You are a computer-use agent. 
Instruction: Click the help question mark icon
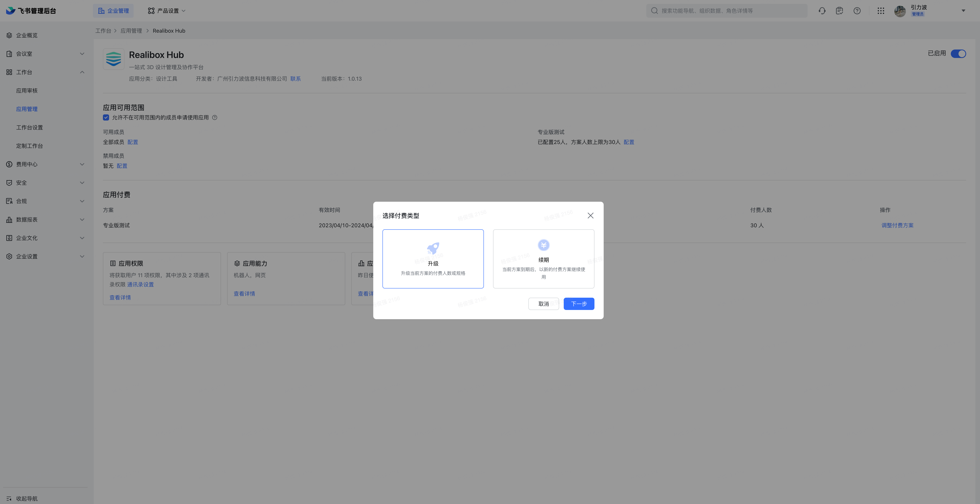pyautogui.click(x=857, y=11)
